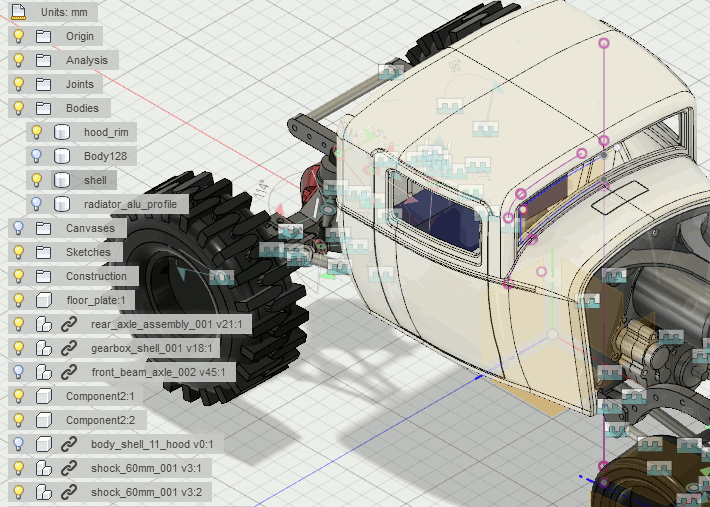Click shock_60mm_001 v3:1 chain link icon

coord(69,468)
